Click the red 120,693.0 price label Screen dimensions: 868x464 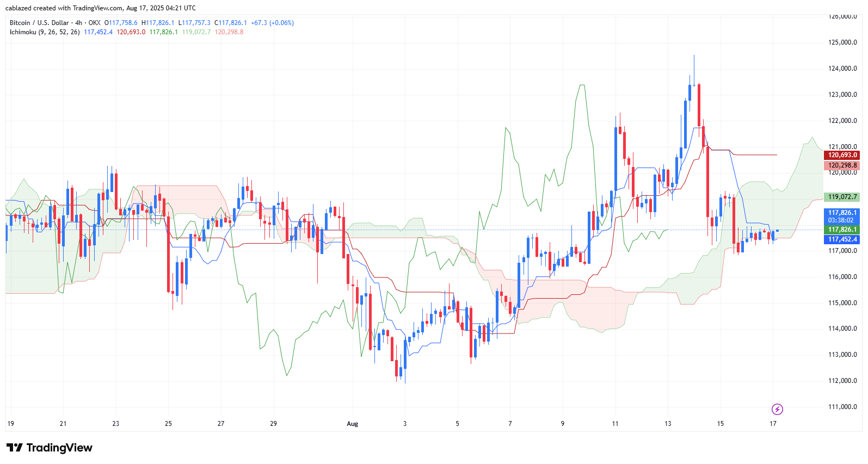point(842,155)
